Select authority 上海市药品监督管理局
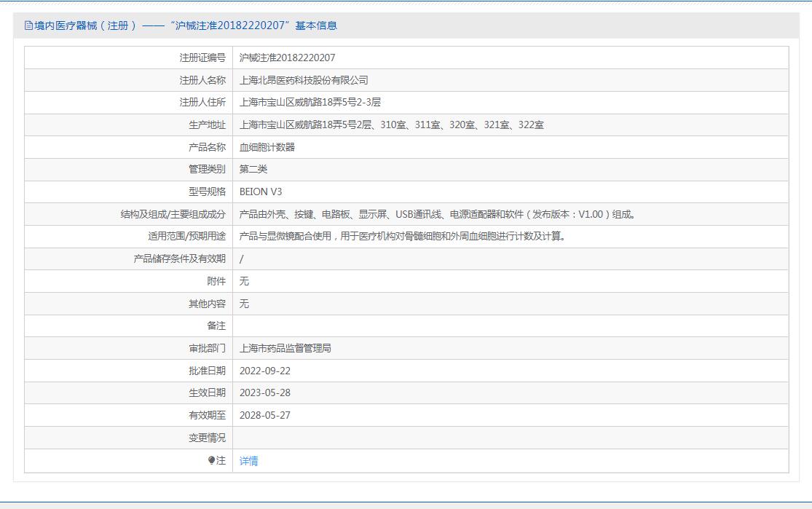The image size is (812, 509). [285, 348]
